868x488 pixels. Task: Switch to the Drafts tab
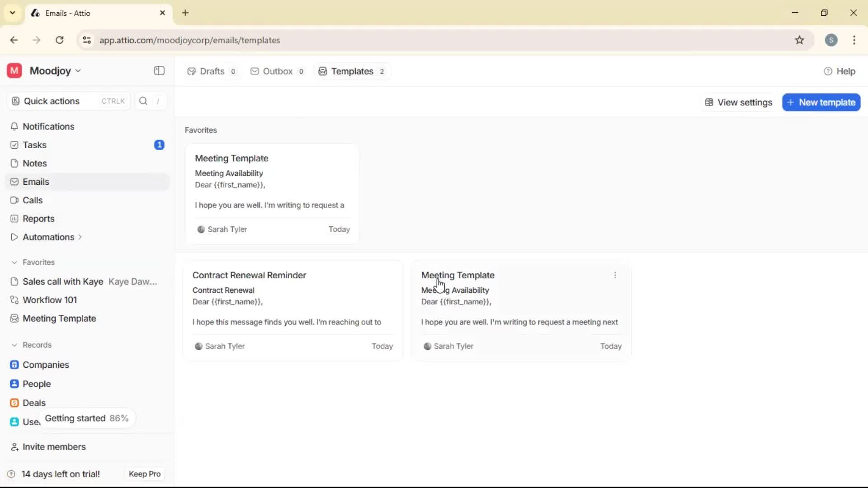point(212,71)
